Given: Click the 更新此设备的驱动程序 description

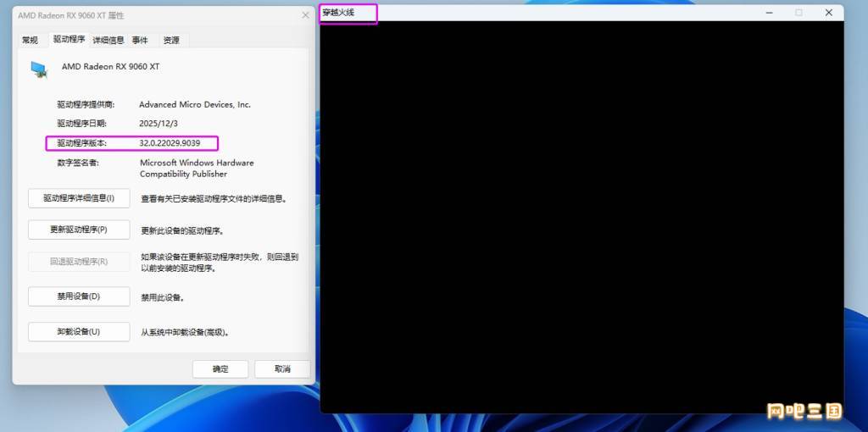Looking at the screenshot, I should [183, 230].
